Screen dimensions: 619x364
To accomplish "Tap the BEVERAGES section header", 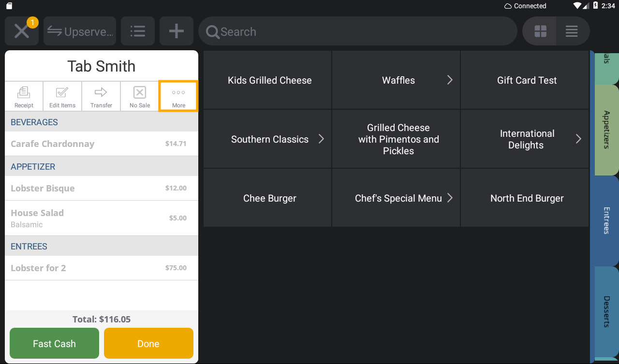I will (102, 122).
